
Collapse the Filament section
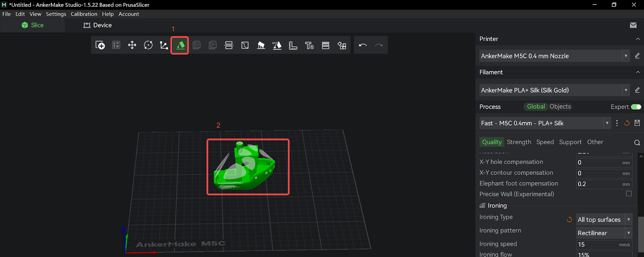click(638, 72)
